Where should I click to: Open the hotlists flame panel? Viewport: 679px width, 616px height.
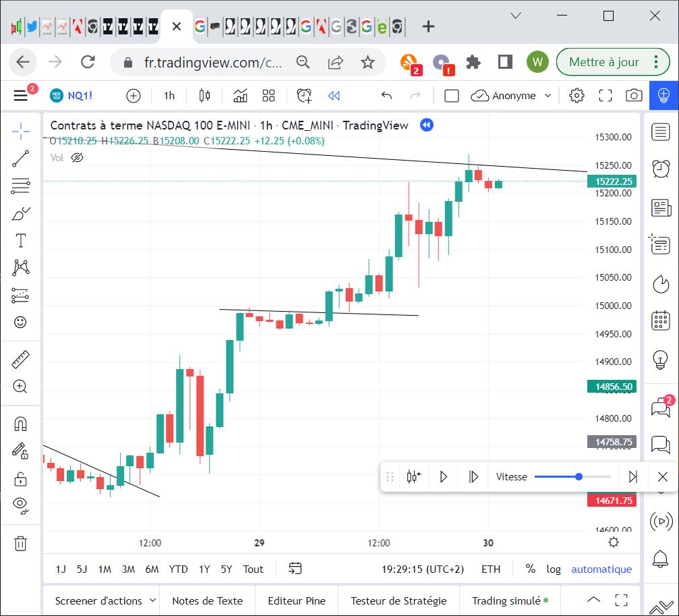click(x=661, y=284)
